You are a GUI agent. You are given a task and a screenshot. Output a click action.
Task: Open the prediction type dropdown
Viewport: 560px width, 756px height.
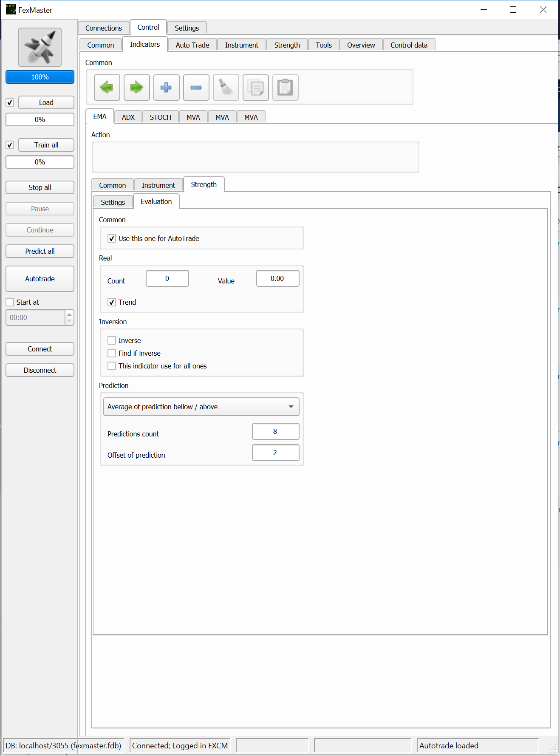pyautogui.click(x=201, y=407)
